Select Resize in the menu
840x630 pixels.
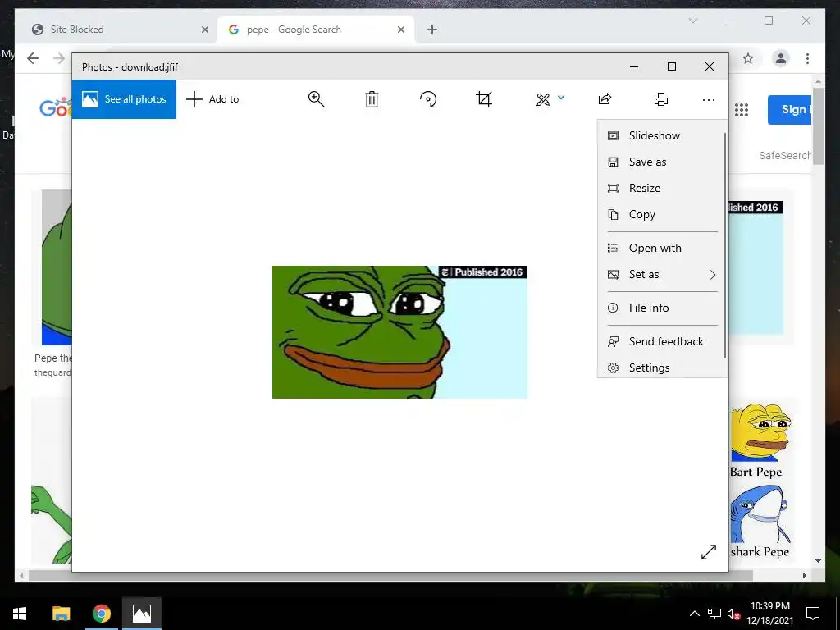tap(662, 188)
